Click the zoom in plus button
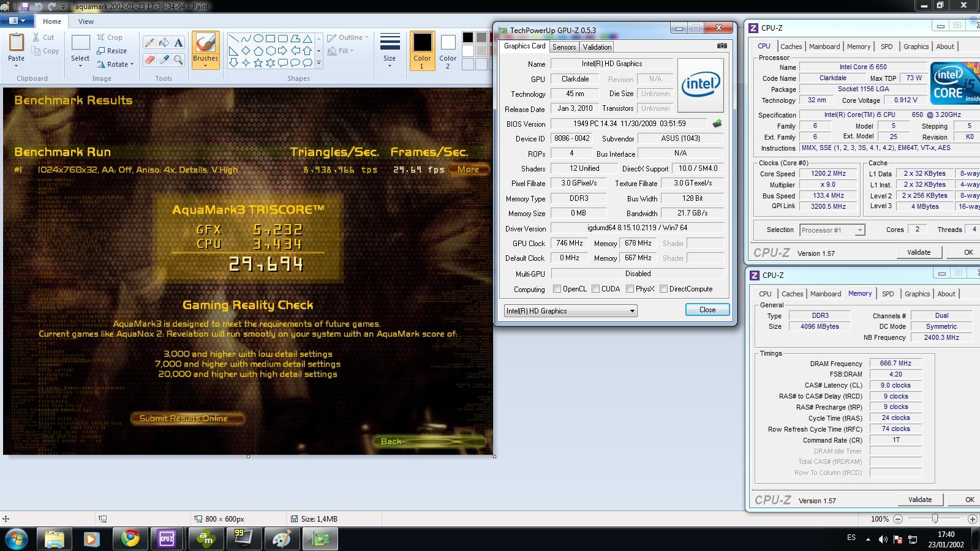 [x=972, y=519]
